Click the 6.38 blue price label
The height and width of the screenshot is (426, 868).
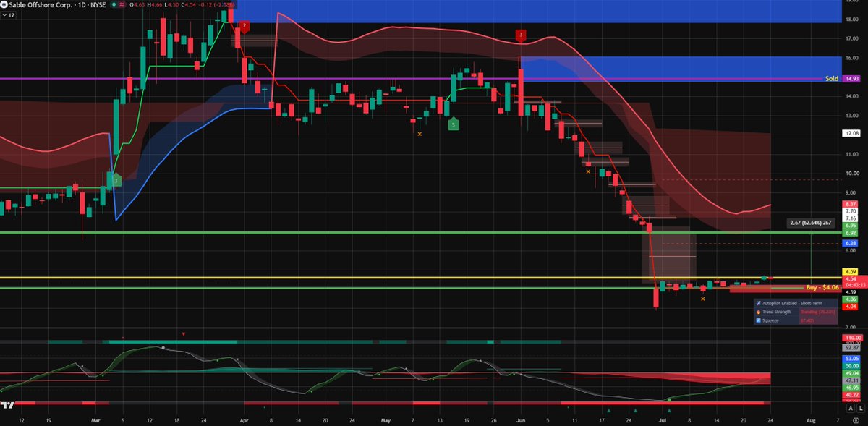851,244
